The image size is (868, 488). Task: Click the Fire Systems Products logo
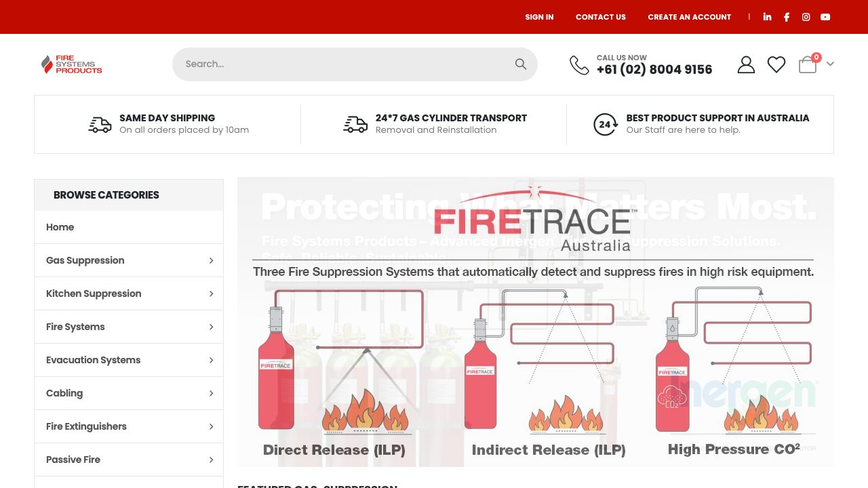[72, 64]
